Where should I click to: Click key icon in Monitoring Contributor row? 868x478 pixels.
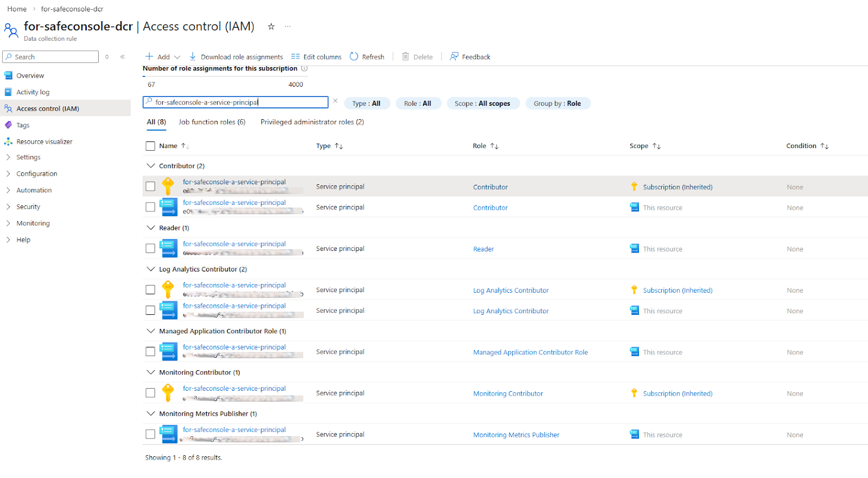coord(168,393)
